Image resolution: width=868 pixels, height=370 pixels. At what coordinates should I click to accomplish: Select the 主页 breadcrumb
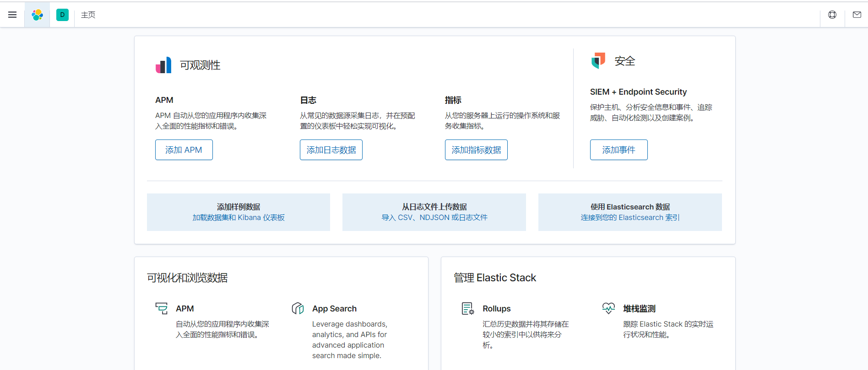click(x=88, y=15)
